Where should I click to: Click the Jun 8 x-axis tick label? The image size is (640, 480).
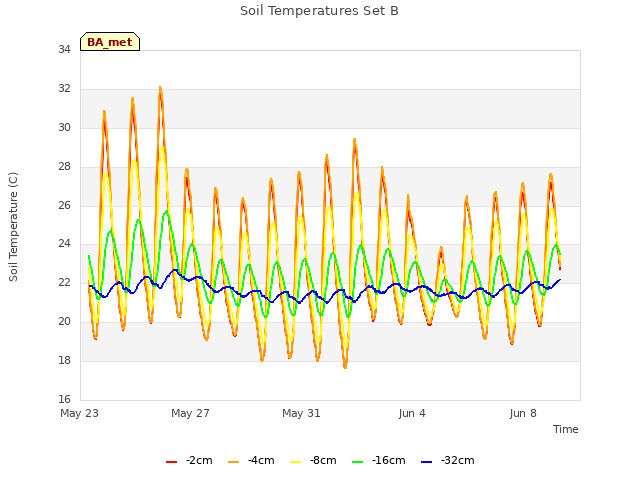pos(523,413)
